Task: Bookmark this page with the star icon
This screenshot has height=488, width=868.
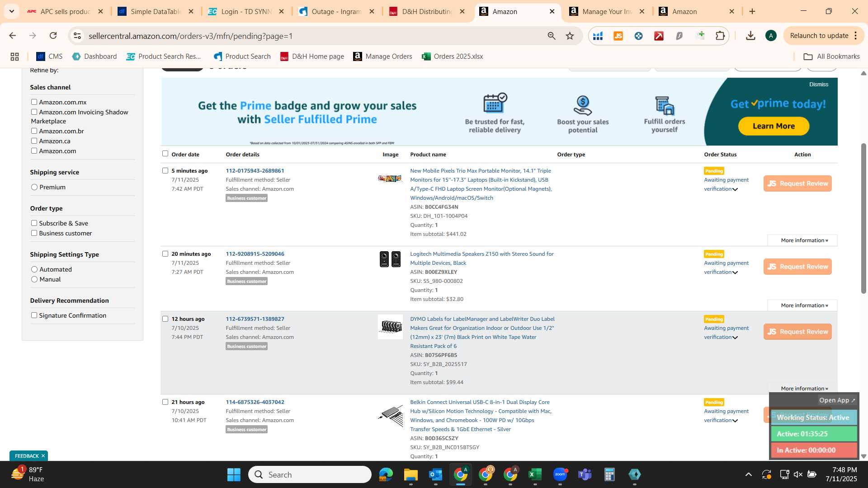Action: [570, 36]
